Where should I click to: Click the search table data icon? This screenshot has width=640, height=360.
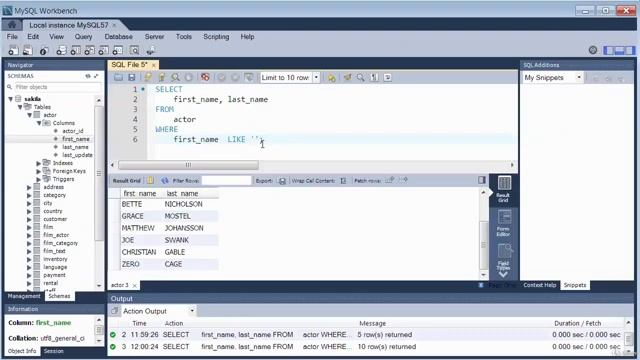point(134,51)
